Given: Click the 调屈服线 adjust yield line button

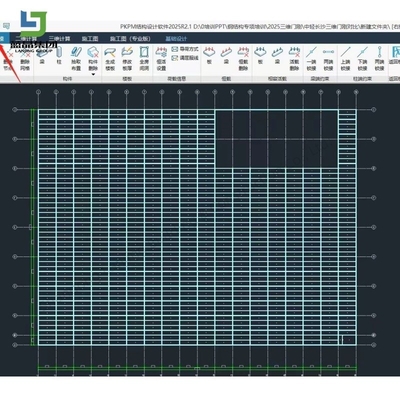Looking at the screenshot, I should coord(185,58).
